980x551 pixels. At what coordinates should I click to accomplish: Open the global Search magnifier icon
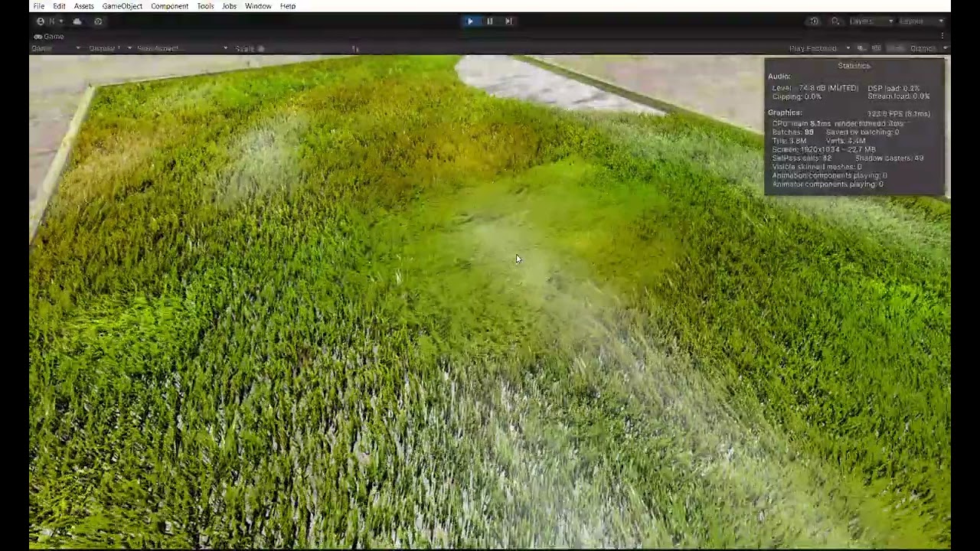[835, 21]
